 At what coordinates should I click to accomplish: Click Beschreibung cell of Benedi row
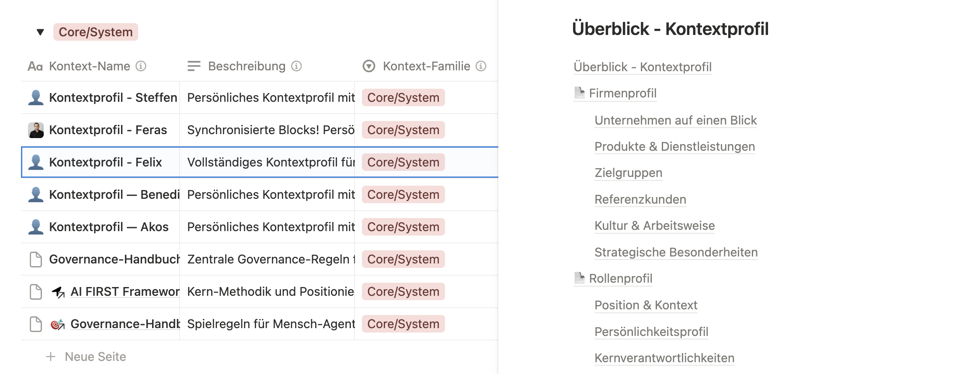coord(267,194)
